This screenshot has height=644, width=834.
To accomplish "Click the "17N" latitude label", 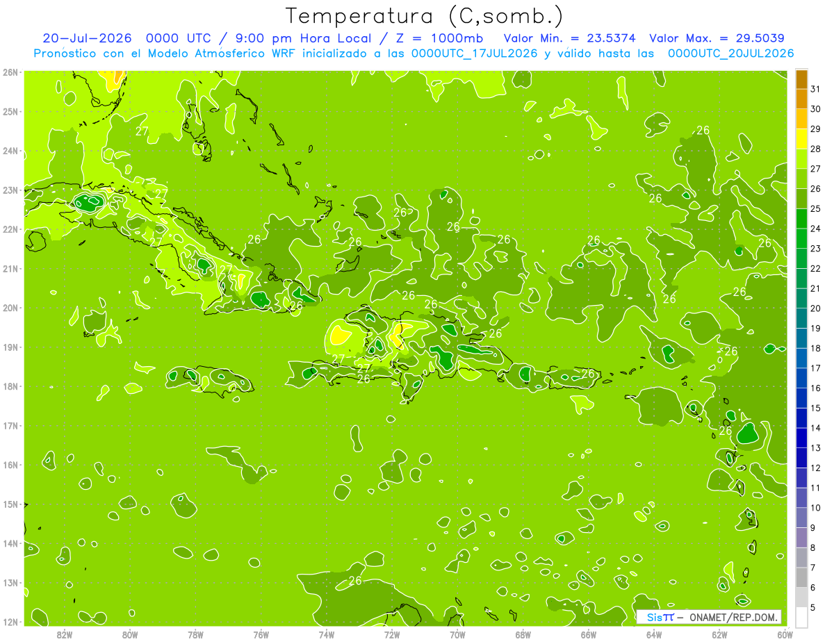I will 10,425.
